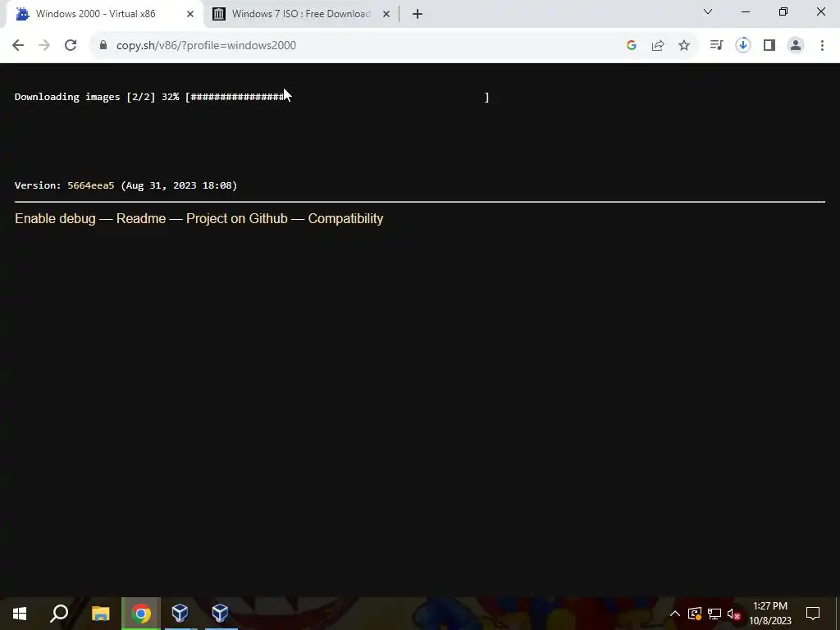Go back using the browser back arrow
Screen dimensions: 840x630
[x=18, y=46]
